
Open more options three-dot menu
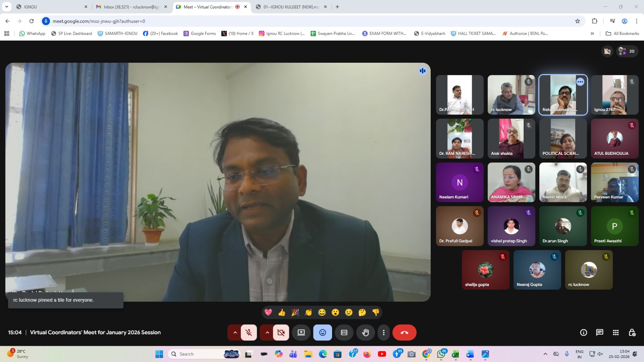384,333
